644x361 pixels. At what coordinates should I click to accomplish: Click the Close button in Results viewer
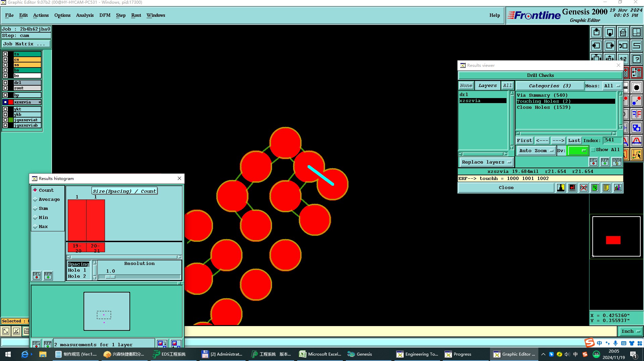click(506, 188)
